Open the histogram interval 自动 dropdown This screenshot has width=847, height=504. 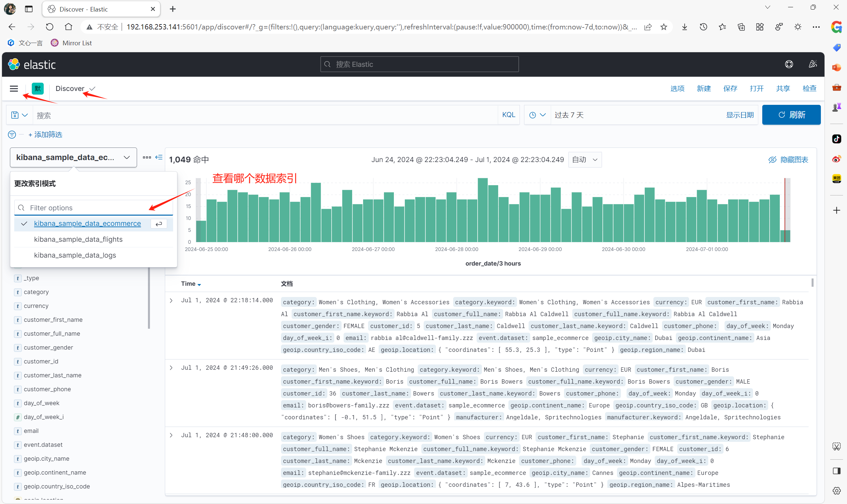tap(585, 160)
